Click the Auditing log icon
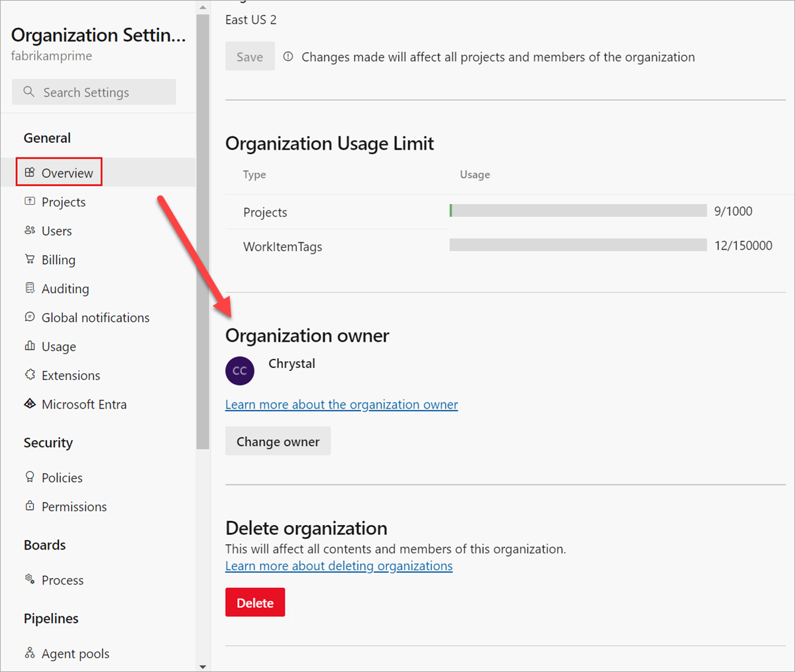 click(30, 288)
